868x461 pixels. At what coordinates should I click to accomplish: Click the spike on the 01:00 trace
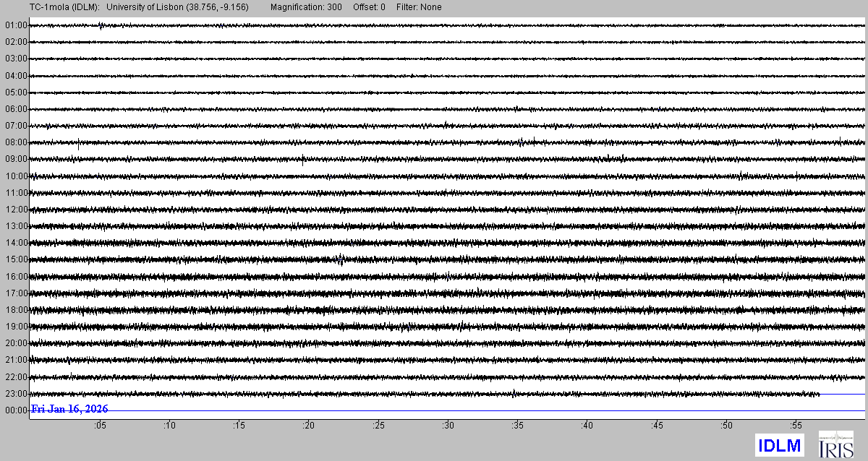tap(101, 26)
